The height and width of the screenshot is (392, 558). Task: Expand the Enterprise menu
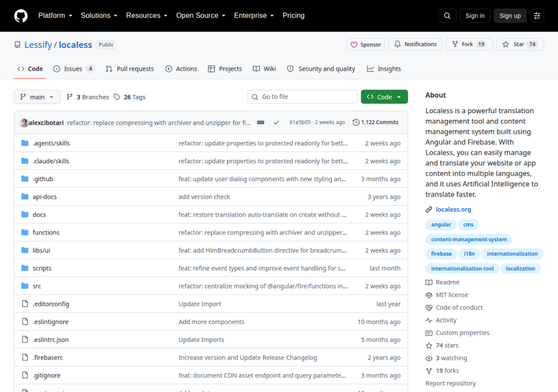[254, 16]
